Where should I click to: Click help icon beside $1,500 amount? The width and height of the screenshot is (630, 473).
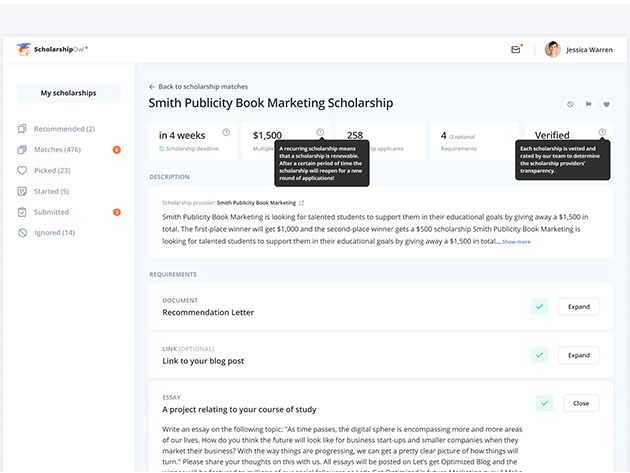point(320,132)
